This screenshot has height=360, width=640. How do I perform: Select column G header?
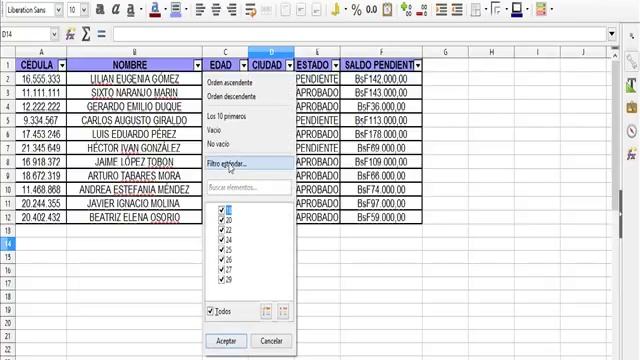[445, 52]
